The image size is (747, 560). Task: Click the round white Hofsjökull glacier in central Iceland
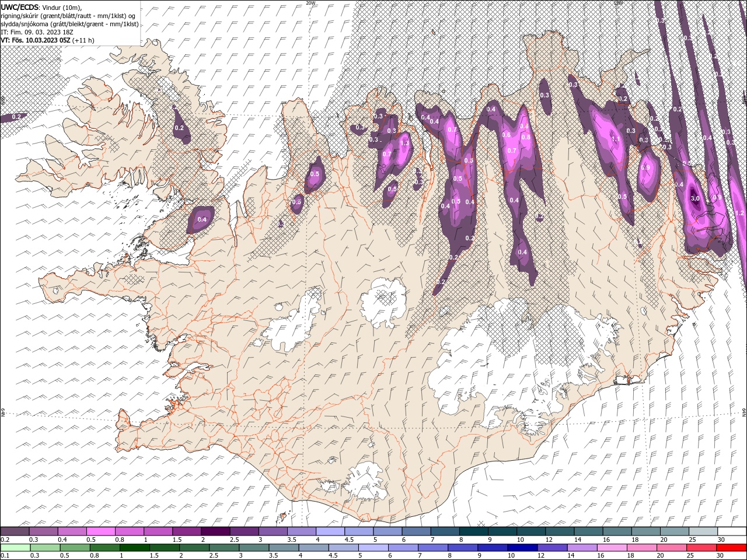(383, 303)
